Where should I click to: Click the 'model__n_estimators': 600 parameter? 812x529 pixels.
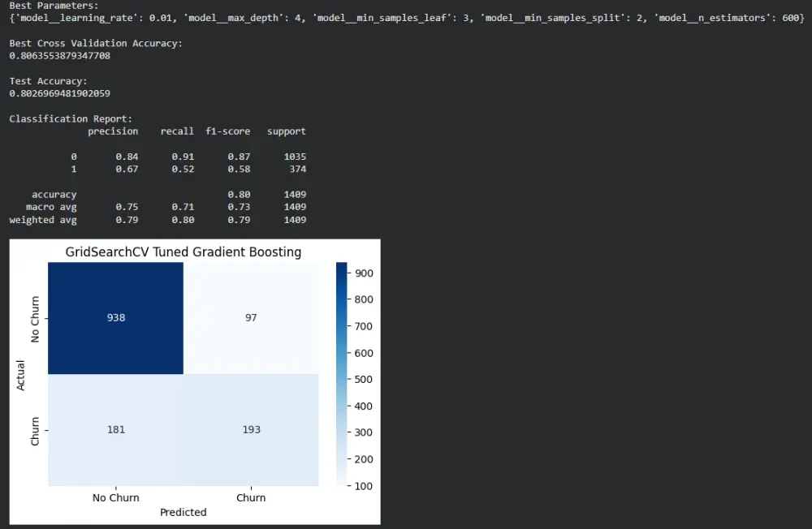727,18
